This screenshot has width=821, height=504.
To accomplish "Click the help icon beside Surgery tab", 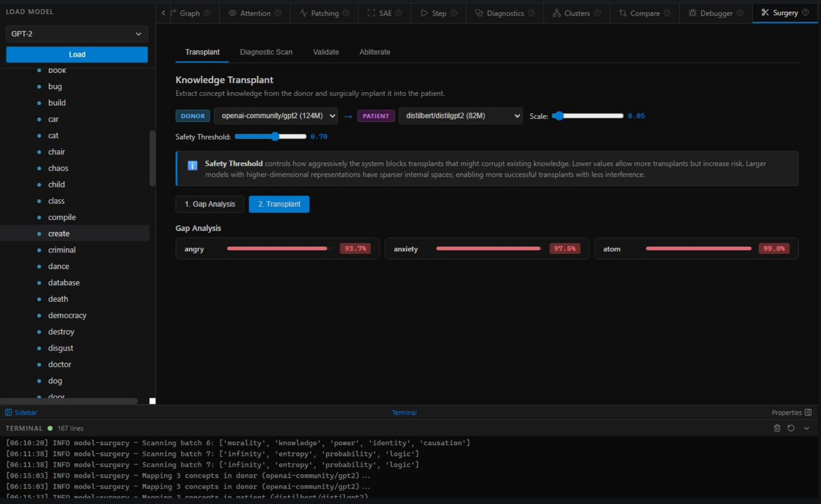I will tap(805, 13).
